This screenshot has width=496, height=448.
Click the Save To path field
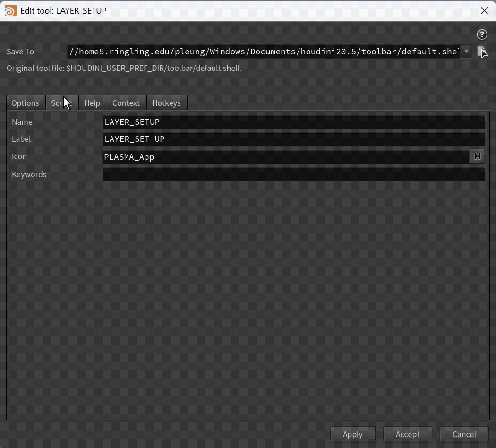264,52
